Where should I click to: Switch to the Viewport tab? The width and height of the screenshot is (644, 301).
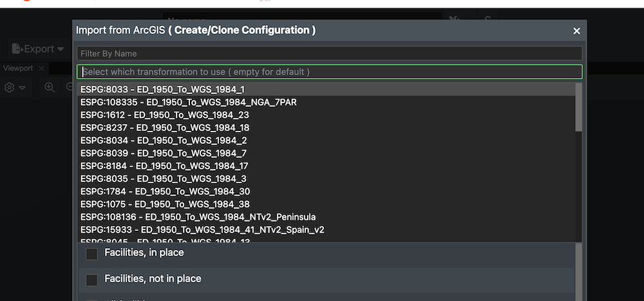18,68
